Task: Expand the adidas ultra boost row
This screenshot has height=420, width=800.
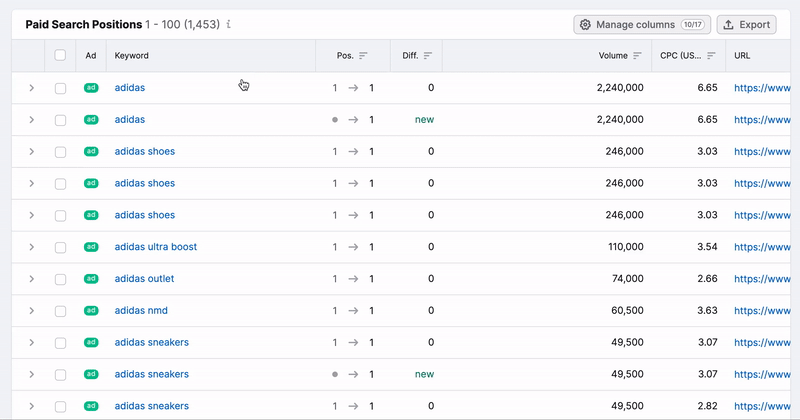Action: (x=32, y=247)
